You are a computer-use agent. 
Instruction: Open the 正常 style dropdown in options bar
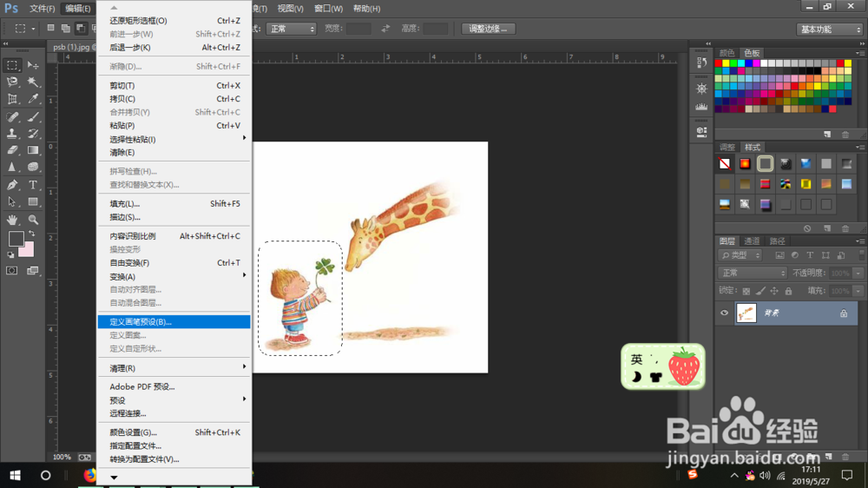291,29
